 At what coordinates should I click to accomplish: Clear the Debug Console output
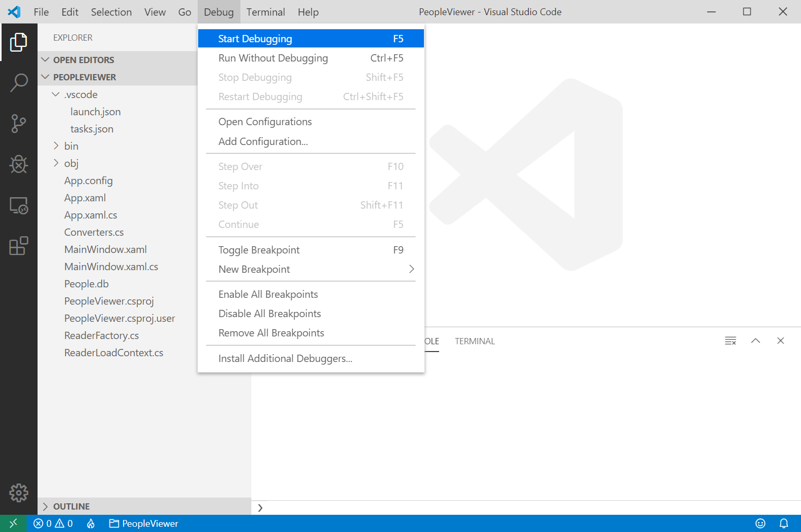coord(730,341)
